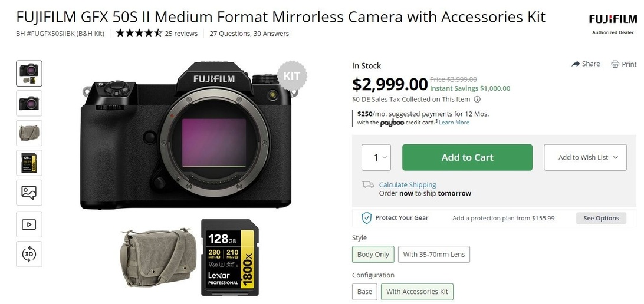Select the camera bag thumbnail
This screenshot has width=644, height=304.
coord(29,133)
